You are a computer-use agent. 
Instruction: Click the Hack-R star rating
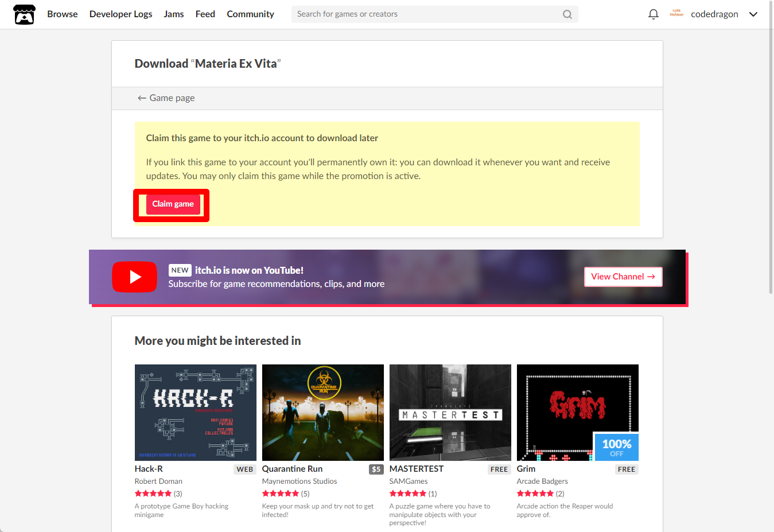[153, 494]
